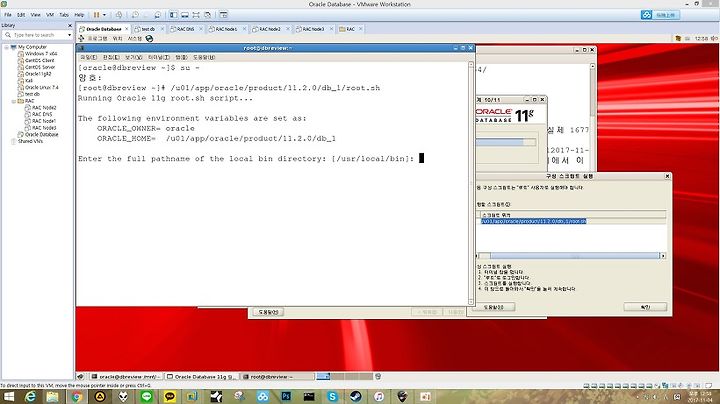Click the installer progress bar
Viewport: 720px width, 404px height.
click(506, 142)
